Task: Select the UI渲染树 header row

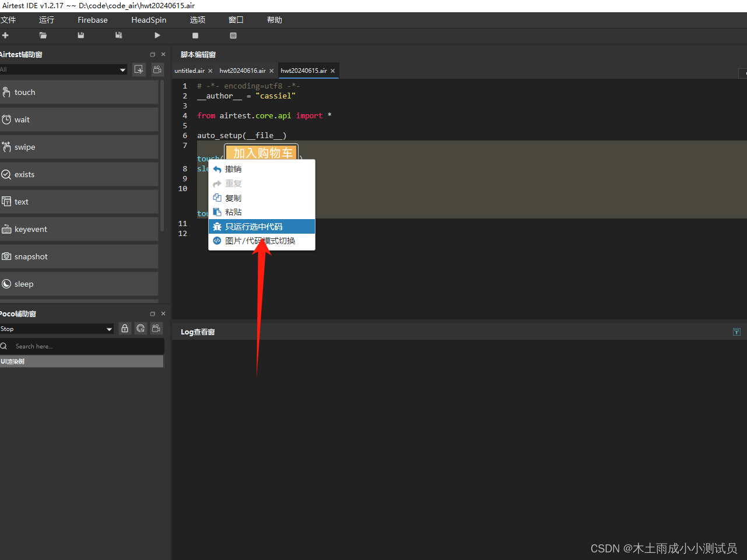Action: 82,361
